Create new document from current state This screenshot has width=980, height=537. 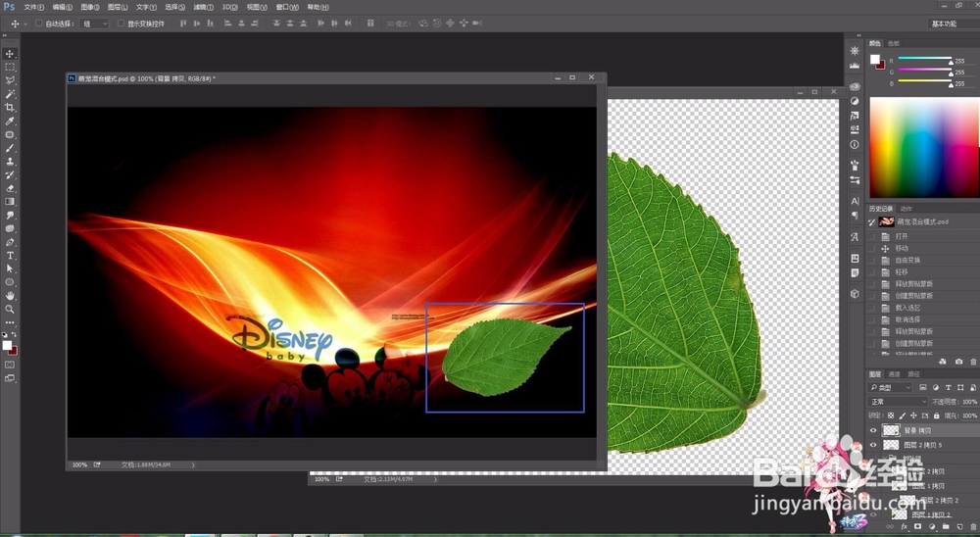click(x=943, y=362)
